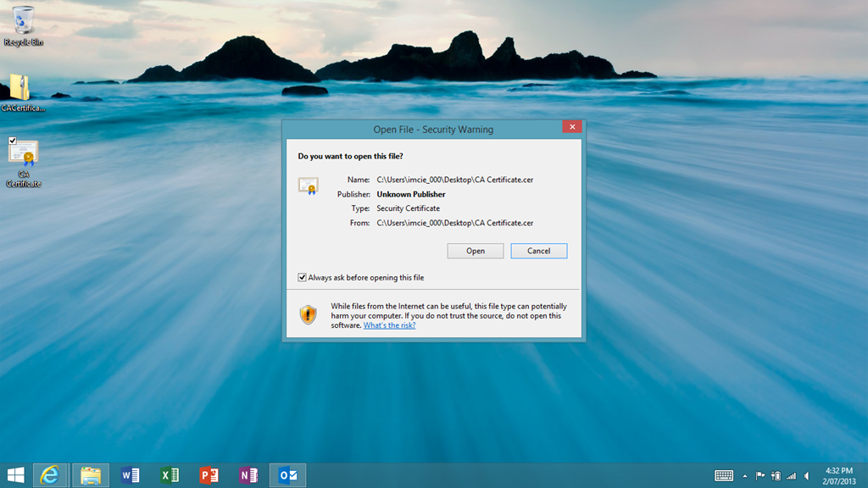This screenshot has height=488, width=868.
Task: Open the touch keyboard from the taskbar
Action: (724, 475)
